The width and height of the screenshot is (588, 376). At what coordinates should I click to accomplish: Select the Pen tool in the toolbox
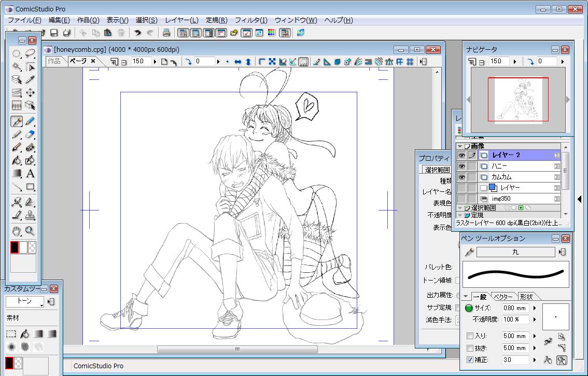point(17,121)
